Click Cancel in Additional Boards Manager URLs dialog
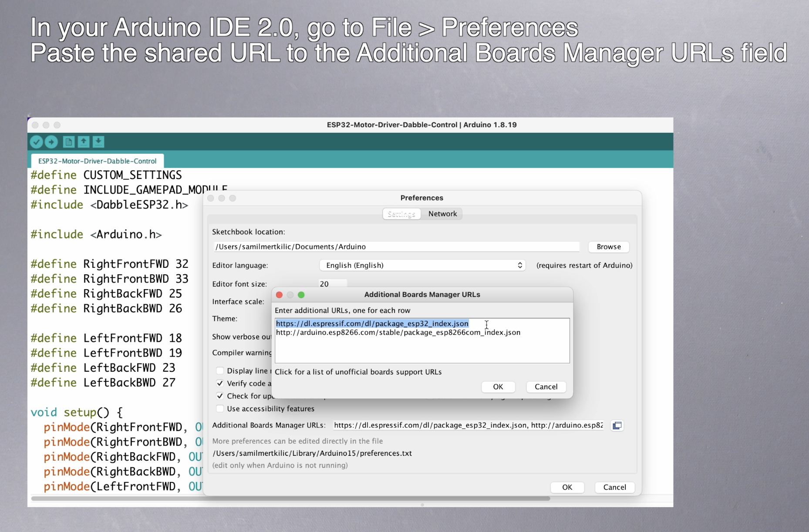This screenshot has width=809, height=532. 546,387
